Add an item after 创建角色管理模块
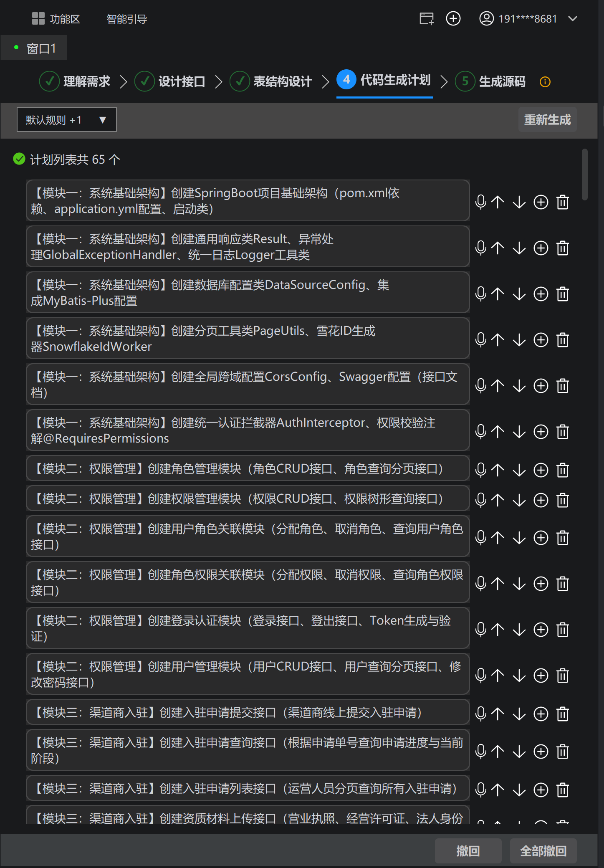604x868 pixels. [x=541, y=470]
